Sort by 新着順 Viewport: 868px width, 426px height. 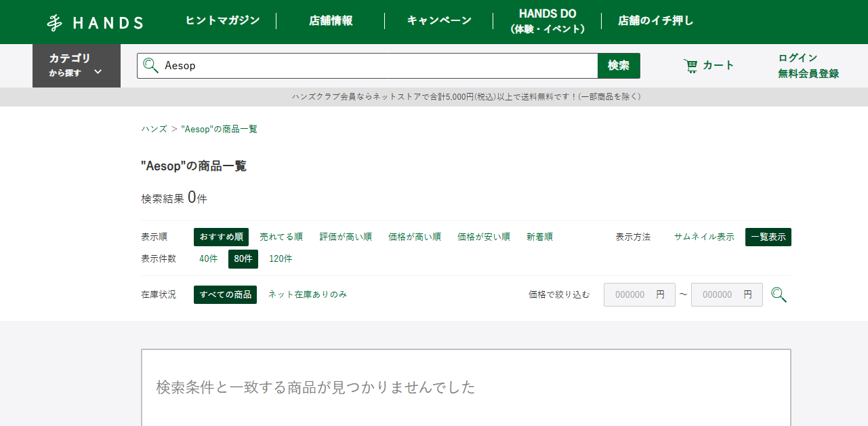[x=539, y=237]
